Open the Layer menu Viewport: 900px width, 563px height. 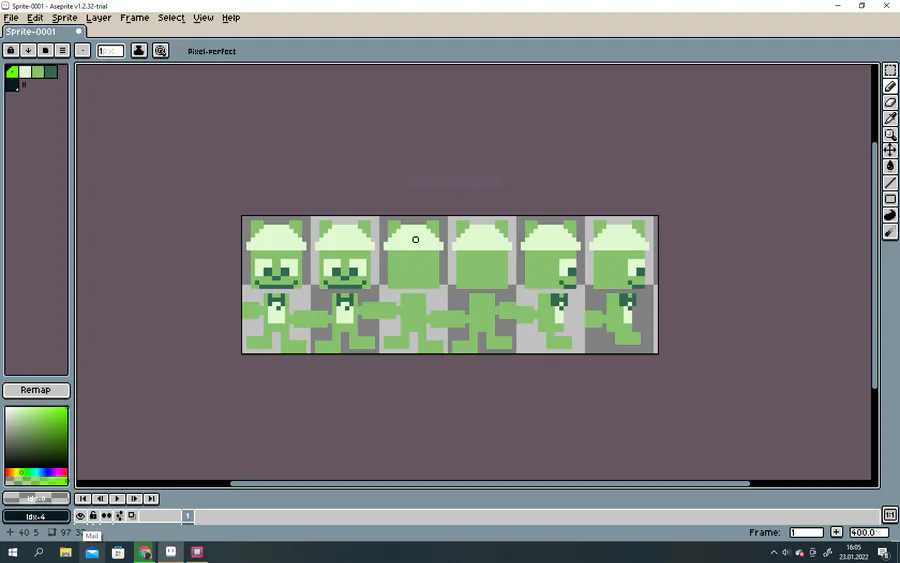(x=99, y=18)
